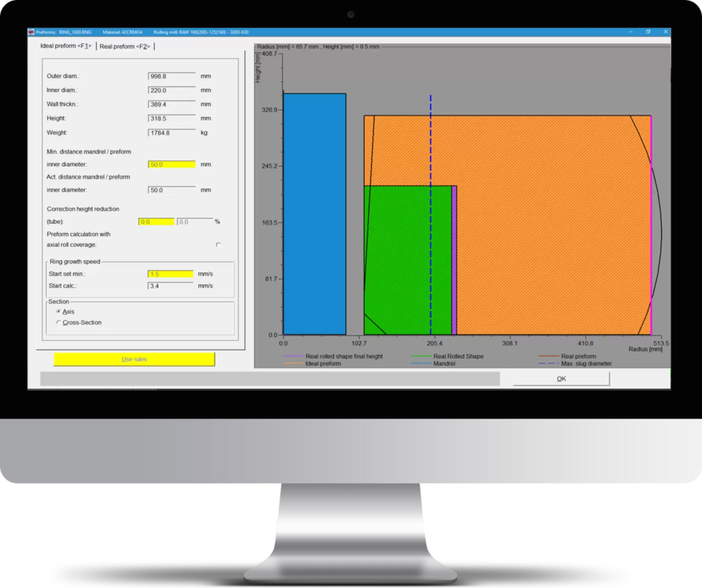Click yellow Correction height reduction field
The height and width of the screenshot is (588, 702).
tap(156, 222)
